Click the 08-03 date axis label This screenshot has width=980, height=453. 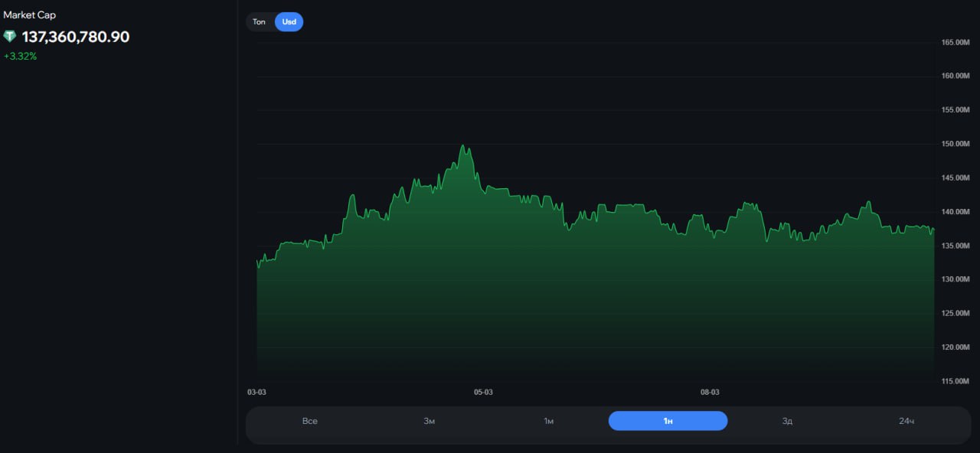(x=710, y=393)
